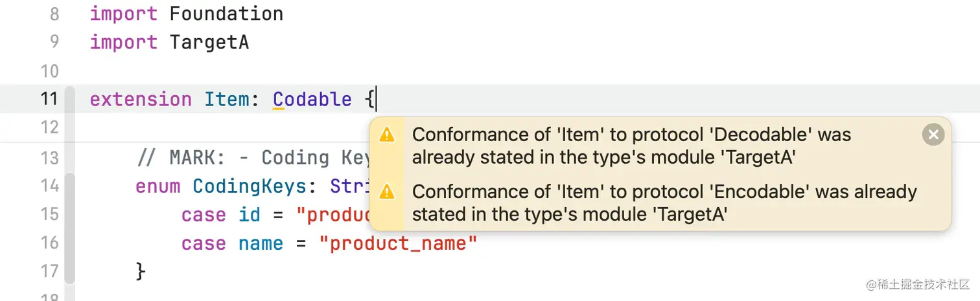Image resolution: width=980 pixels, height=301 pixels.
Task: Click the name case identifier on line 16
Action: (x=261, y=244)
